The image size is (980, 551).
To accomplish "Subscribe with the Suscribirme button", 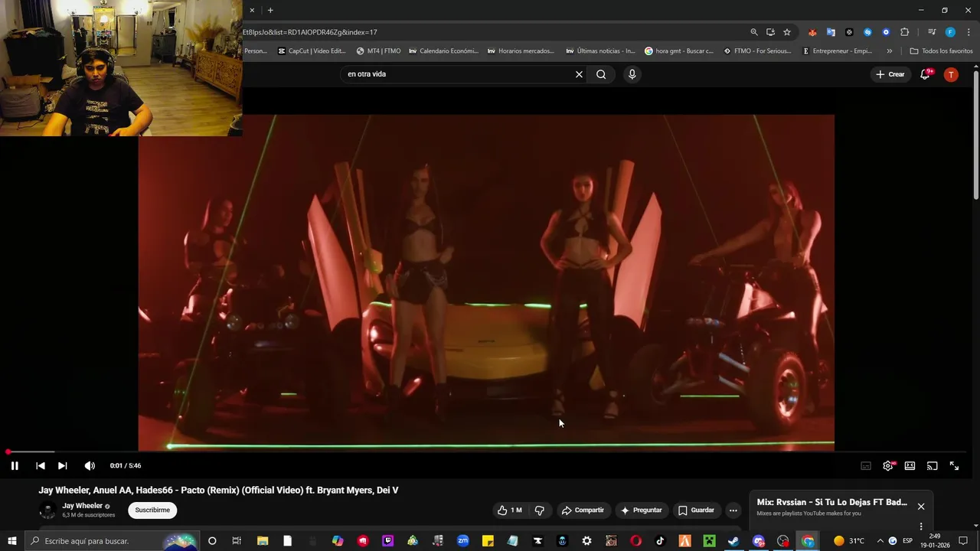I will (152, 510).
